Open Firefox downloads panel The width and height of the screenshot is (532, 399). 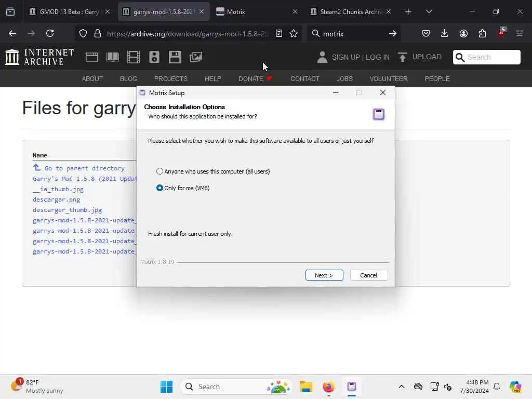(445, 33)
